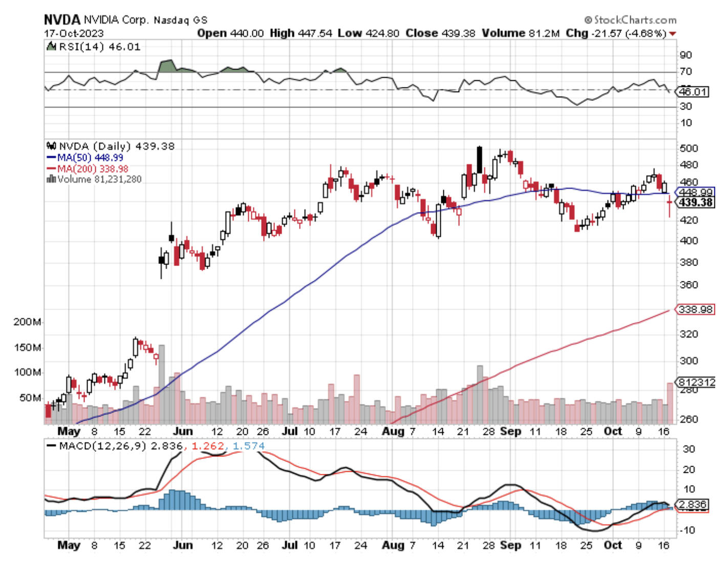Click Aug on the price chart date axis
The width and height of the screenshot is (728, 570).
(393, 431)
